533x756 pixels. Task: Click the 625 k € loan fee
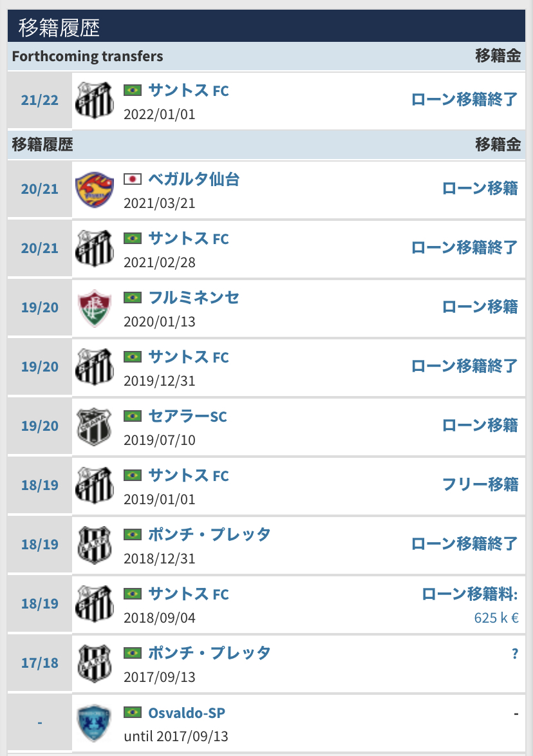(x=496, y=618)
